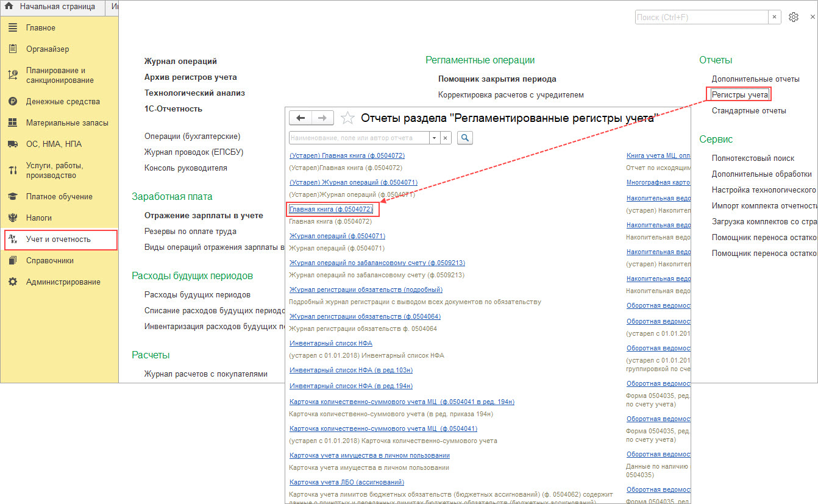Open report Главная книга (ф.0504072)

point(331,210)
